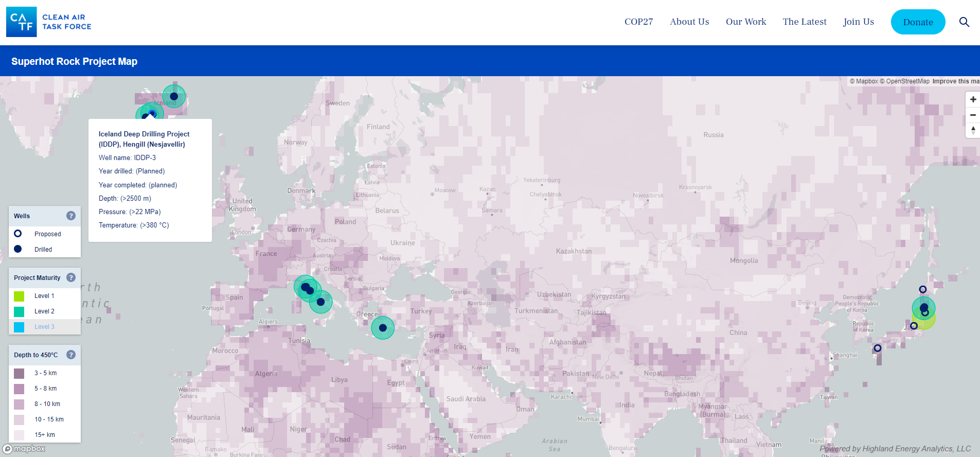Open the Our Work menu
980x457 pixels.
tap(745, 22)
